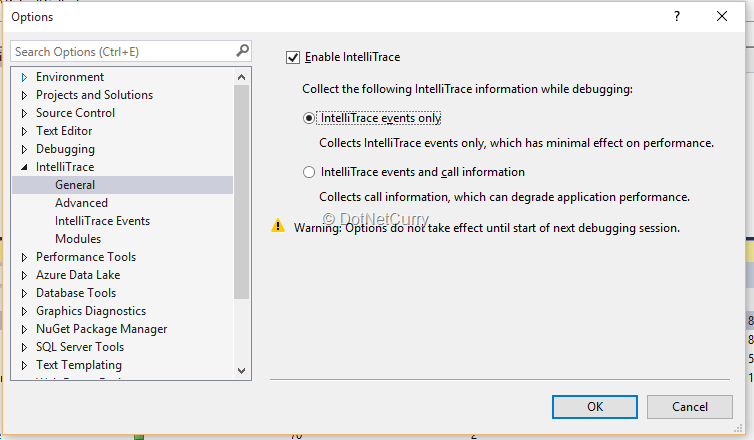Collapse the IntelliTrace tree node
Viewport: 754px width, 440px height.
point(24,167)
